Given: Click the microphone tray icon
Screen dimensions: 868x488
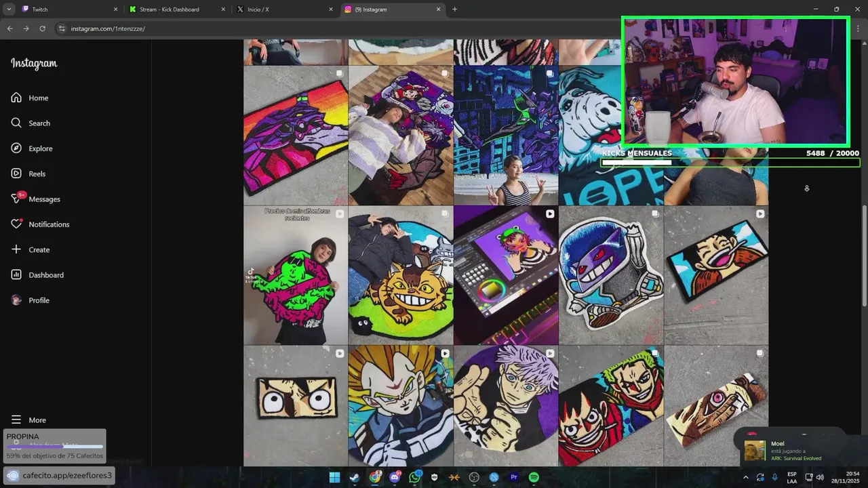Looking at the screenshot, I should click(x=774, y=477).
